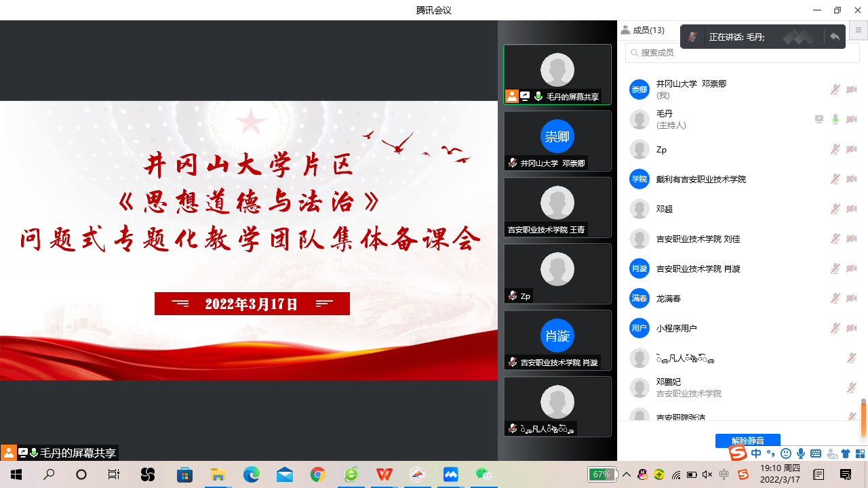The image size is (868, 488).
Task: Open the members panel hamburger menu
Action: coord(859,30)
